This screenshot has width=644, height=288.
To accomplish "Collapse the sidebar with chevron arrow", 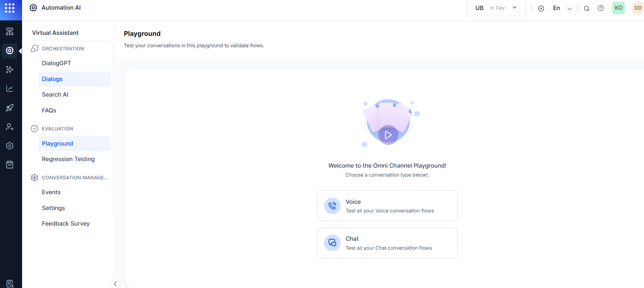I will [x=115, y=284].
